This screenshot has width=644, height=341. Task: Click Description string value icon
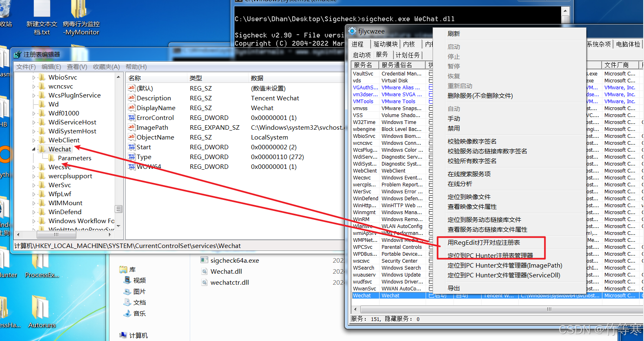tap(131, 98)
